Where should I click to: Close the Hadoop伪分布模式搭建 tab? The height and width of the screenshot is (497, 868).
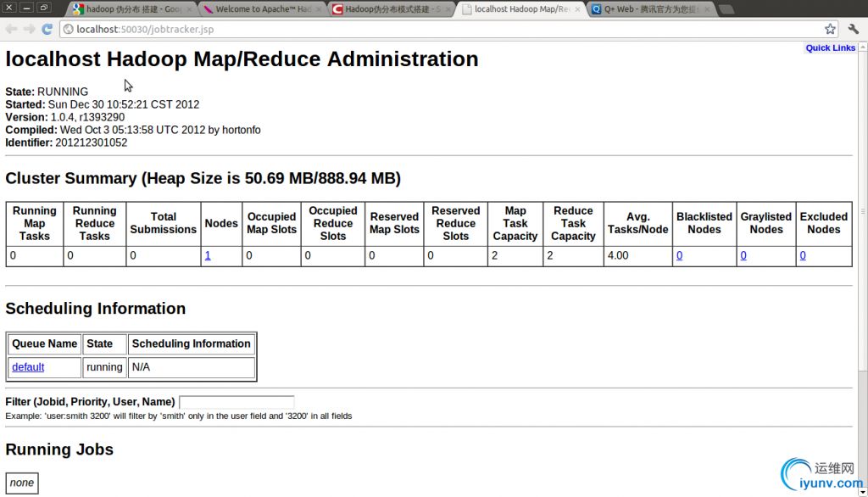tap(448, 9)
